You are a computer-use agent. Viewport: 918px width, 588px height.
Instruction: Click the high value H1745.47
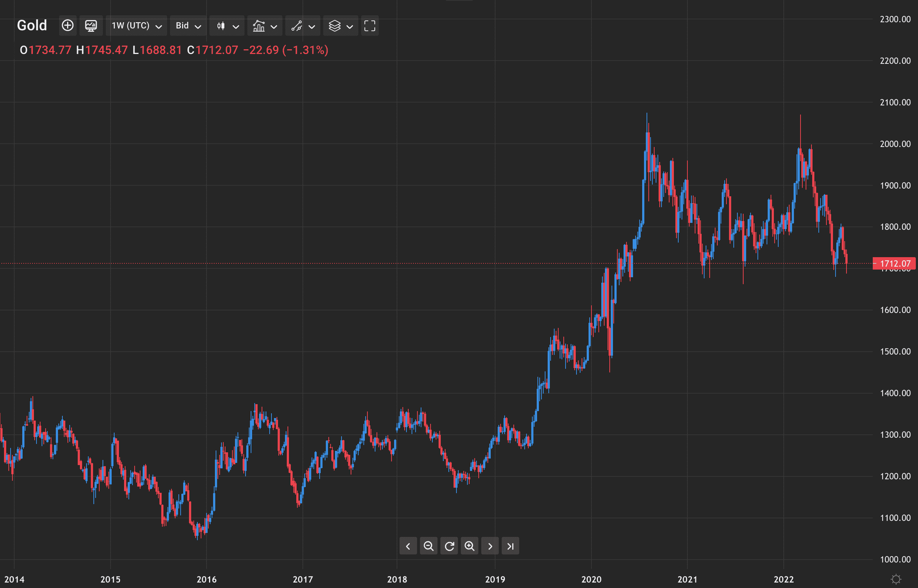(x=101, y=50)
